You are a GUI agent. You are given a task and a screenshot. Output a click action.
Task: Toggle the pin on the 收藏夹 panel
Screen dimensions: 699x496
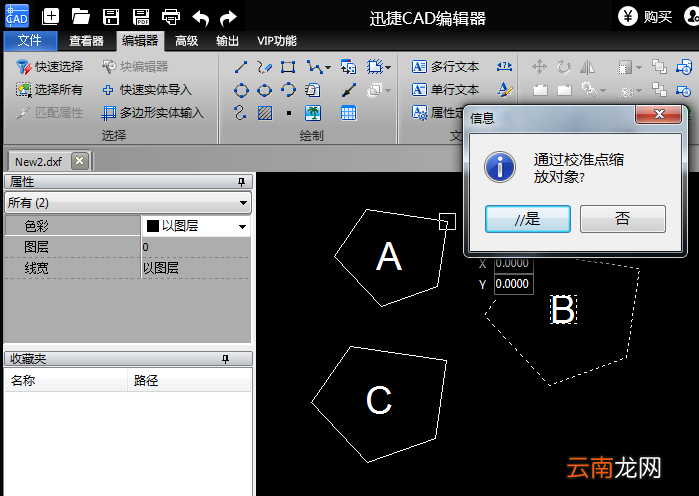[x=226, y=359]
